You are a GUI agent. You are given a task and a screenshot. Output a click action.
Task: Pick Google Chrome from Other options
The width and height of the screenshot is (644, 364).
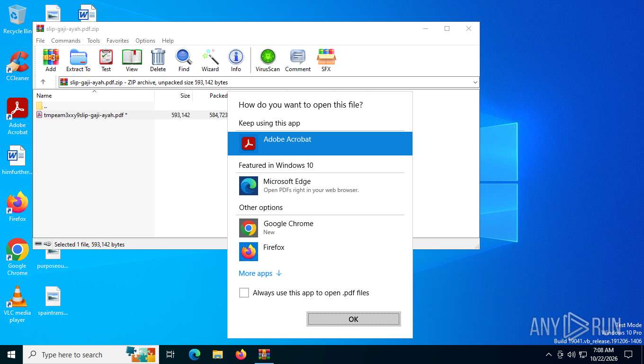(320, 227)
